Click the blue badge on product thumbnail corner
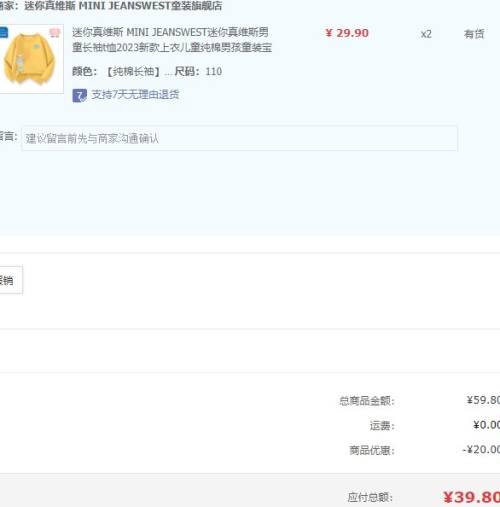 click(x=3, y=33)
